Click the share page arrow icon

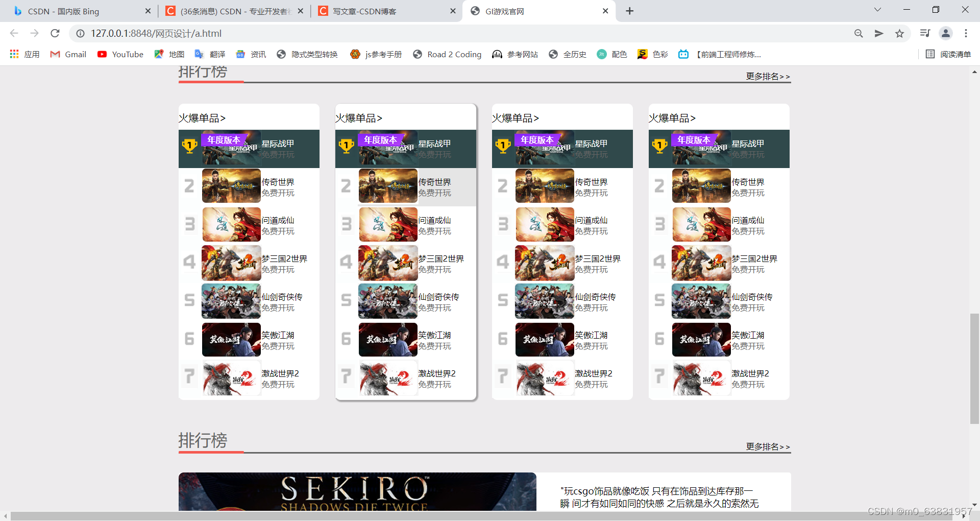[879, 33]
